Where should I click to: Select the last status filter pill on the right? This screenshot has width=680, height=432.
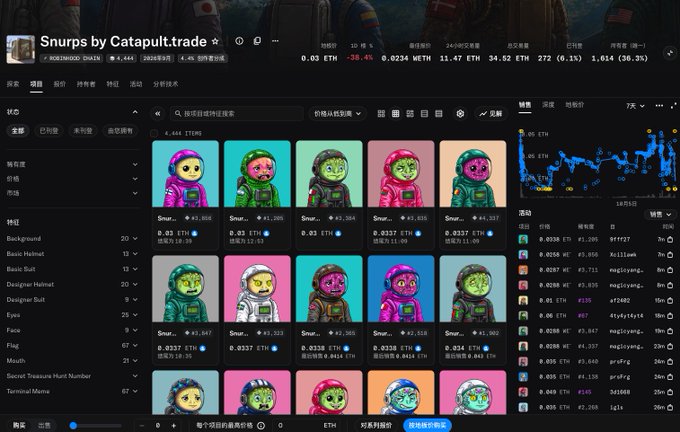tap(120, 131)
